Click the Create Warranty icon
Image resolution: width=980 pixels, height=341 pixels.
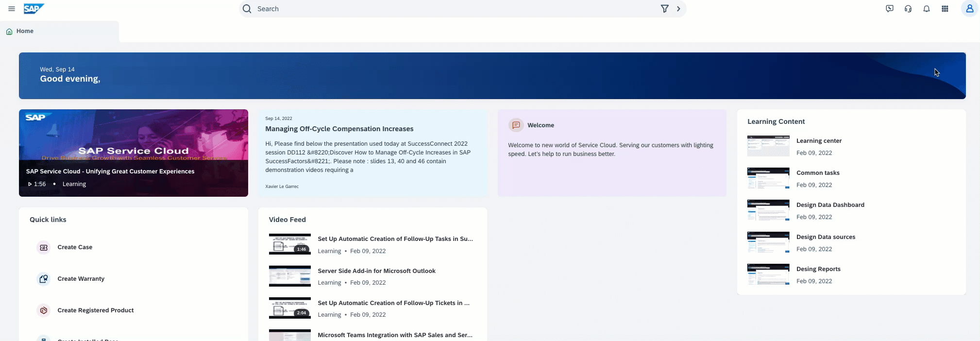[44, 279]
